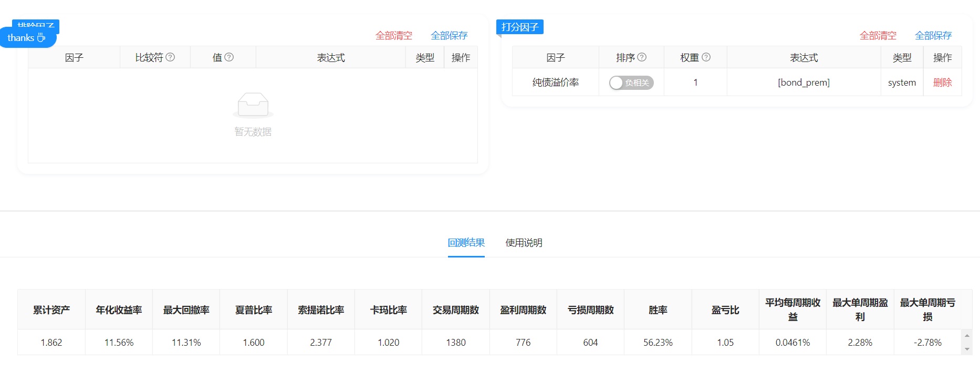Click help icon beside 值 header
980x371 pixels.
(229, 57)
